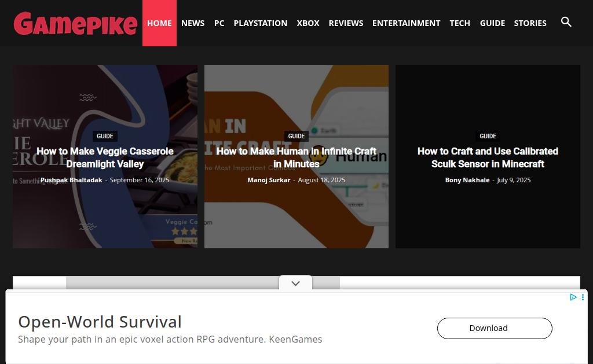Open Calibrated Sculk Sensor Minecraft article

[488, 157]
